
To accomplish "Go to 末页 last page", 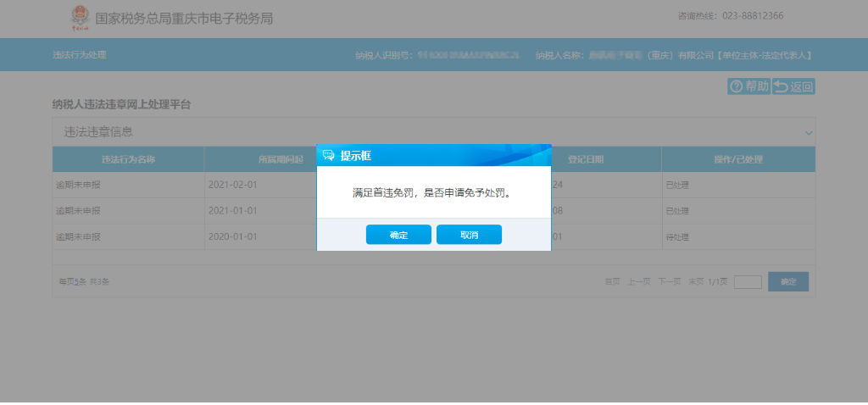I will [696, 281].
